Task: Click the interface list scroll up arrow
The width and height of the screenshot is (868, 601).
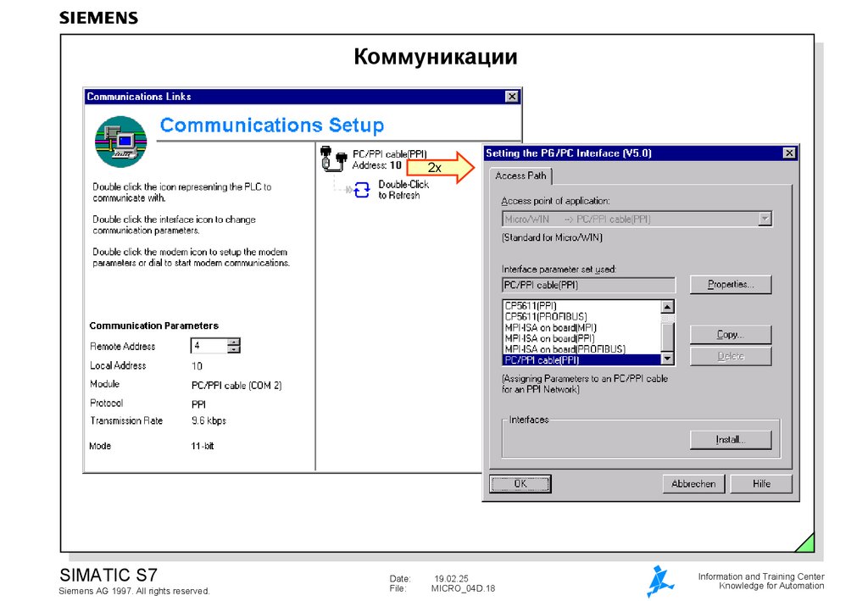Action: point(668,307)
